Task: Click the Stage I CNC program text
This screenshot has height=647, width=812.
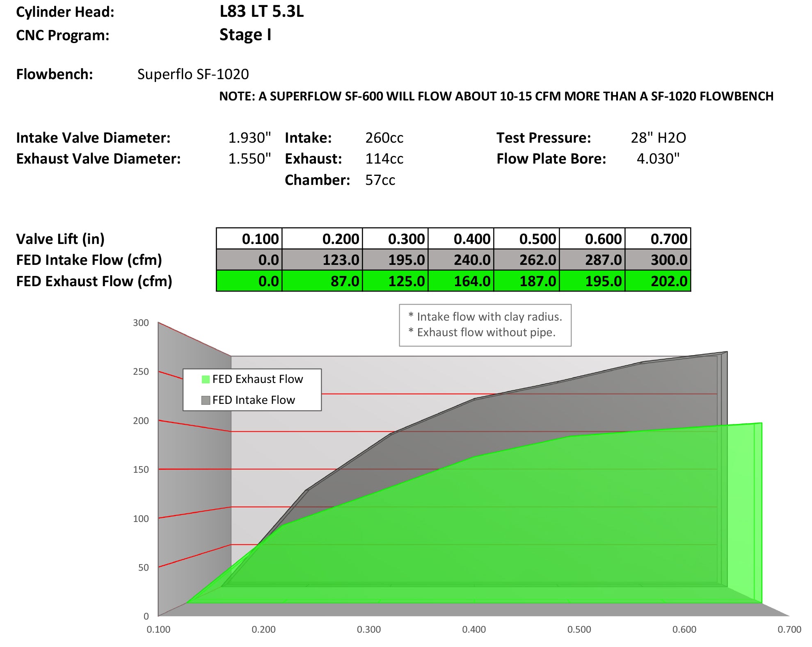Action: tap(245, 35)
